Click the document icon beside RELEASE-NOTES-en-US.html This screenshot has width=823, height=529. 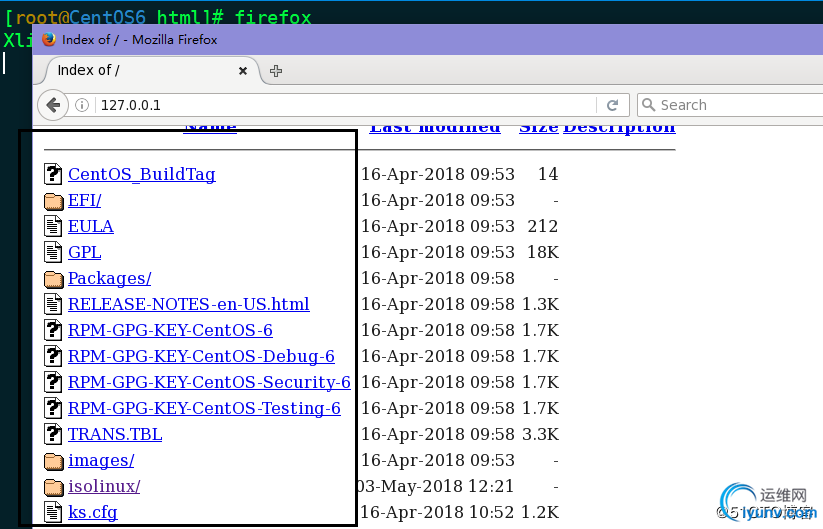pos(53,304)
